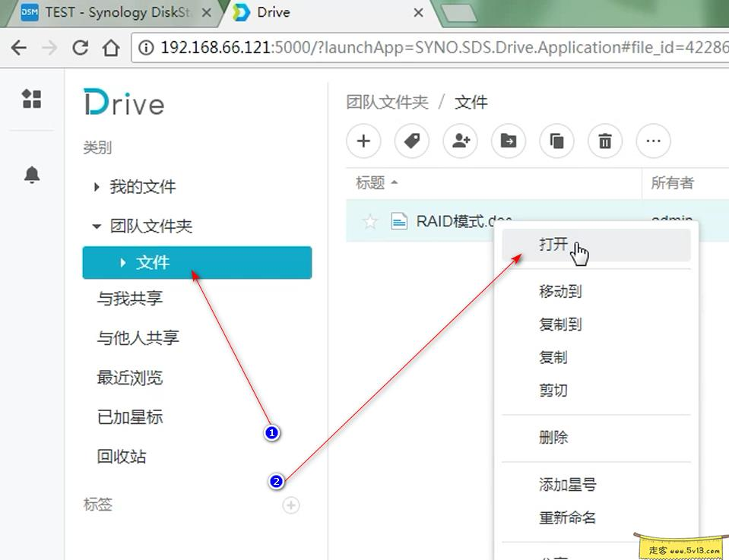729x560 pixels.
Task: Click the notification bell icon
Action: tap(31, 174)
